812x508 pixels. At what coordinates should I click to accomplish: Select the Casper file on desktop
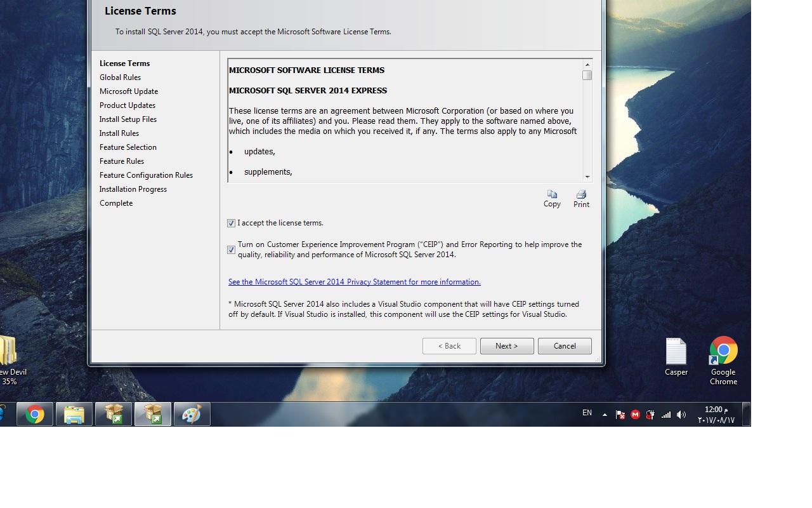click(x=676, y=357)
